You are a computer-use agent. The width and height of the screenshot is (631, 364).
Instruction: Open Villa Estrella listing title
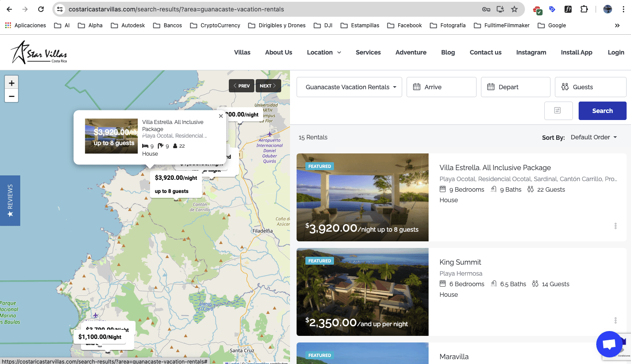[x=495, y=167]
